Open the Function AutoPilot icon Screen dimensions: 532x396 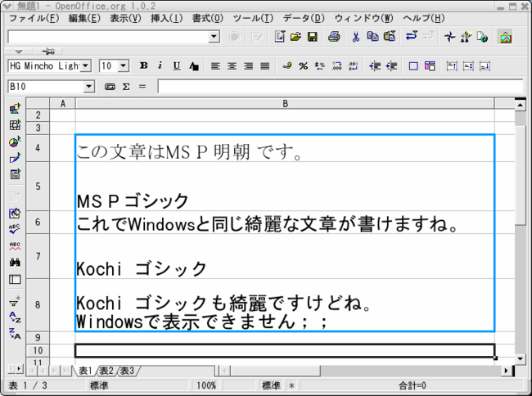pos(110,87)
